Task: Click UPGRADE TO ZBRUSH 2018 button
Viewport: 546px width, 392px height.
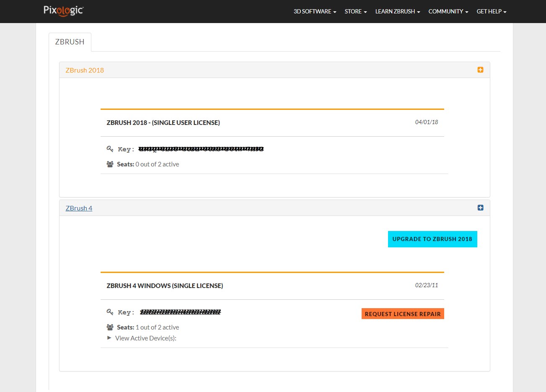Action: [432, 239]
